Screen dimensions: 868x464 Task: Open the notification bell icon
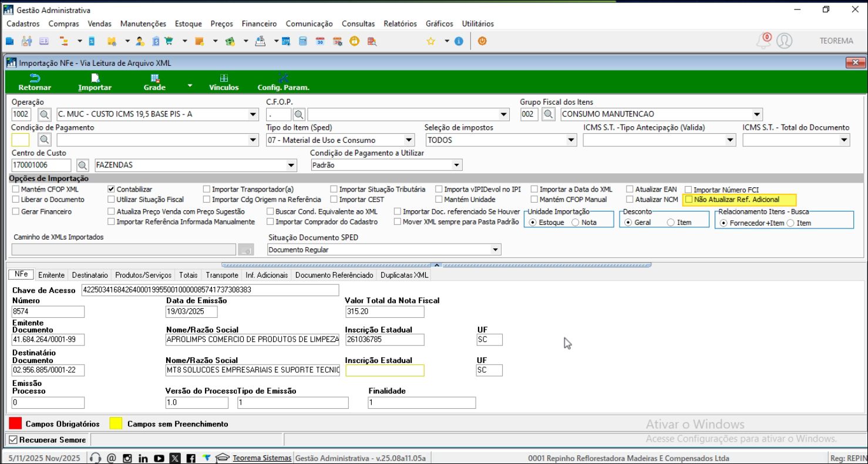pos(764,41)
